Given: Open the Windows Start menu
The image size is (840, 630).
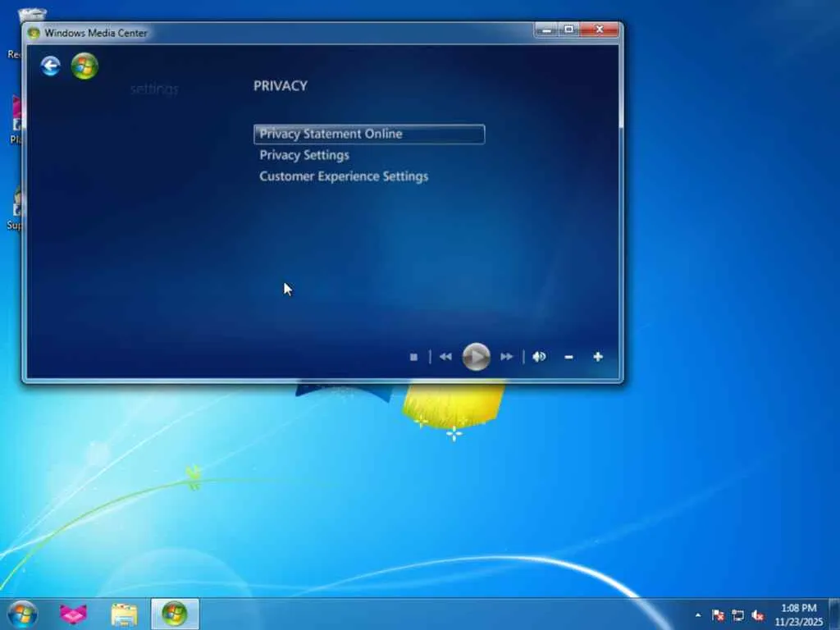Looking at the screenshot, I should (x=22, y=614).
